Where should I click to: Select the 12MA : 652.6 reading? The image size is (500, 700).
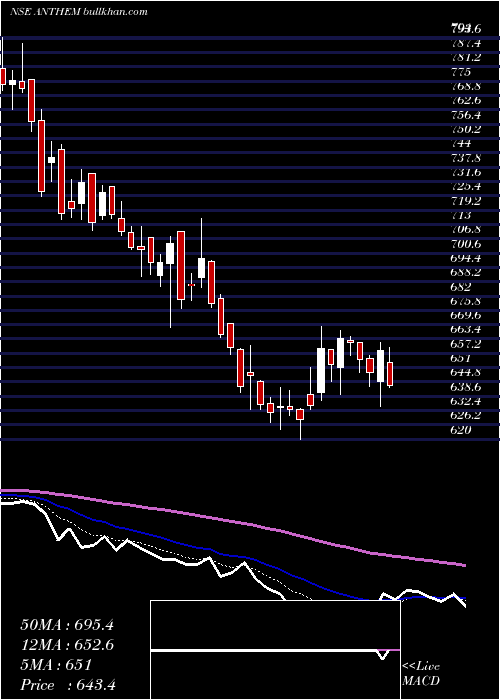tap(67, 645)
